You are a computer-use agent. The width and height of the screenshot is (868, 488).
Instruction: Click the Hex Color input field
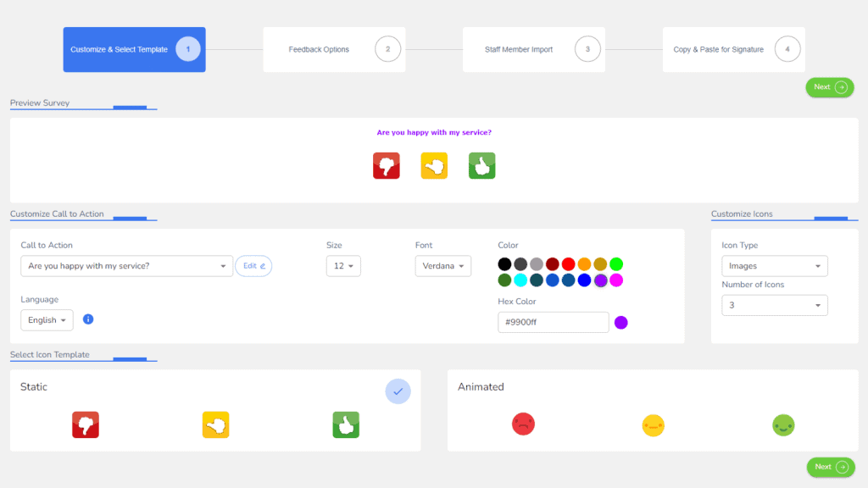pyautogui.click(x=553, y=322)
